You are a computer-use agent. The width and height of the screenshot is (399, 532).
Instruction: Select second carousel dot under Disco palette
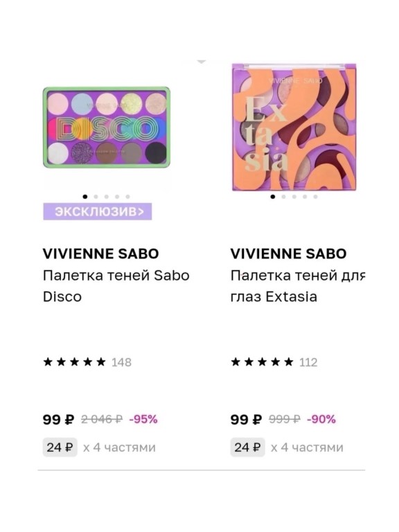click(x=96, y=197)
